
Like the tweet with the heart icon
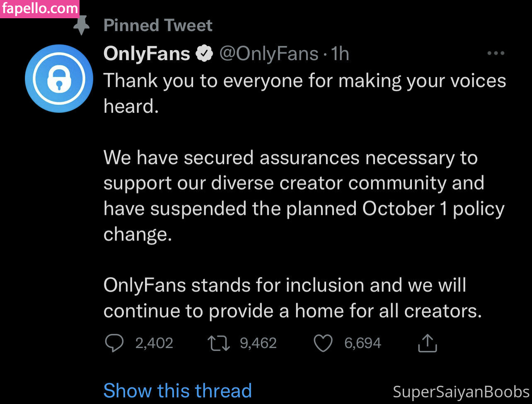click(x=323, y=343)
